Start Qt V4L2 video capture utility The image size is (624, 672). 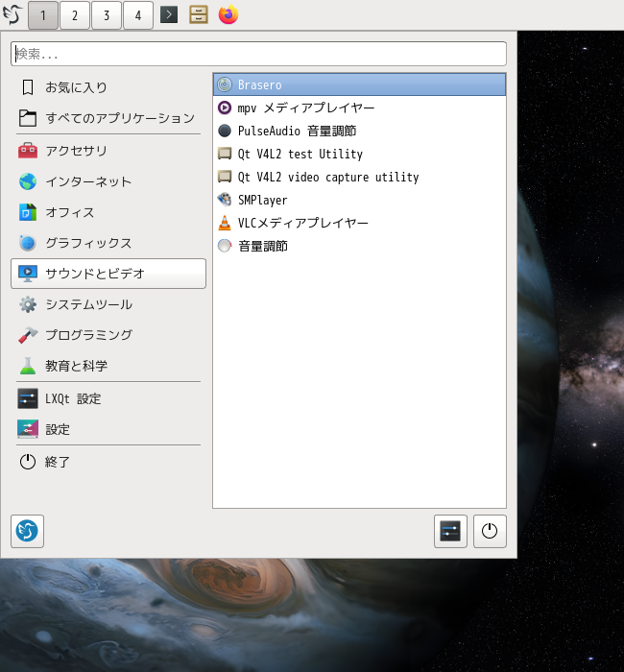coord(327,177)
